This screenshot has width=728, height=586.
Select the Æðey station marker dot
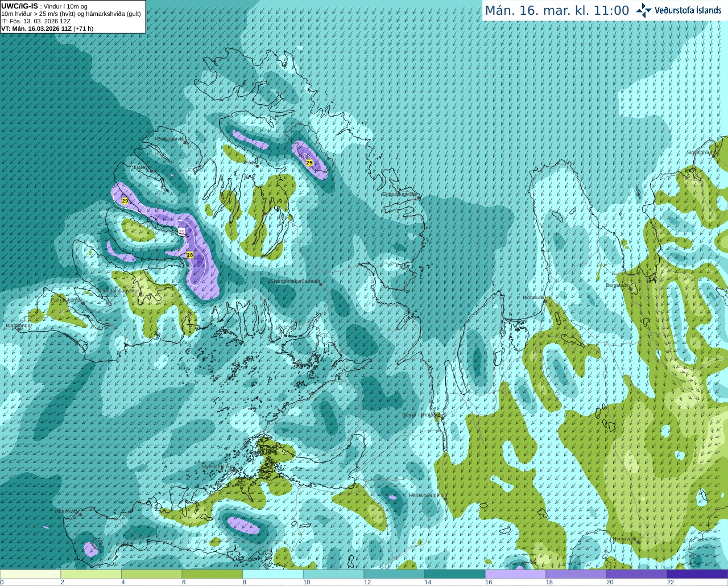click(x=257, y=166)
